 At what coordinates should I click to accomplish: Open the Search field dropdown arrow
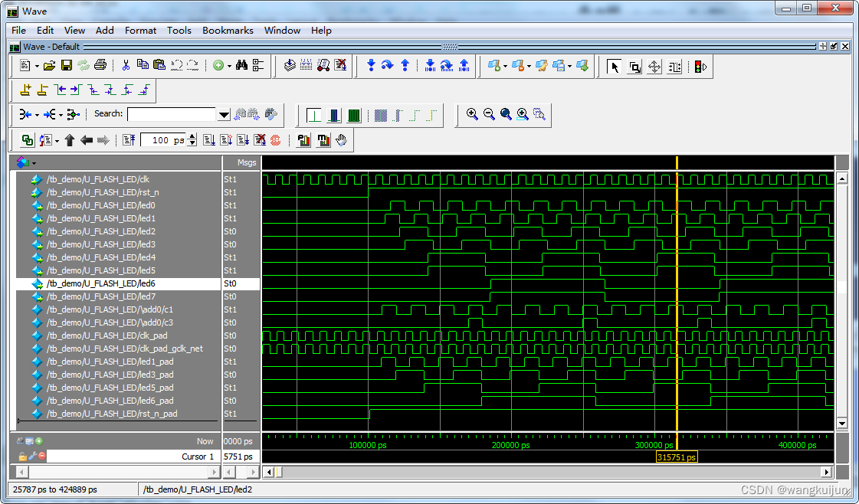pyautogui.click(x=224, y=115)
